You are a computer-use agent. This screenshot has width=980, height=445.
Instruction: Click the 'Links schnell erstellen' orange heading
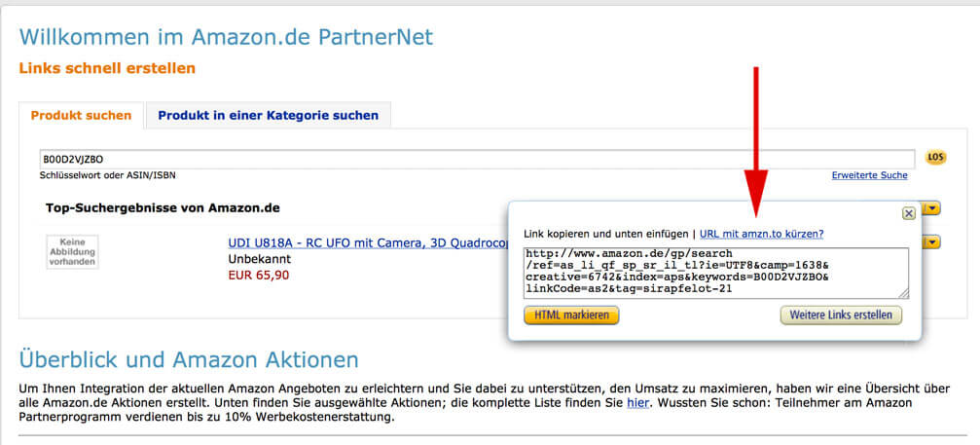tap(107, 68)
